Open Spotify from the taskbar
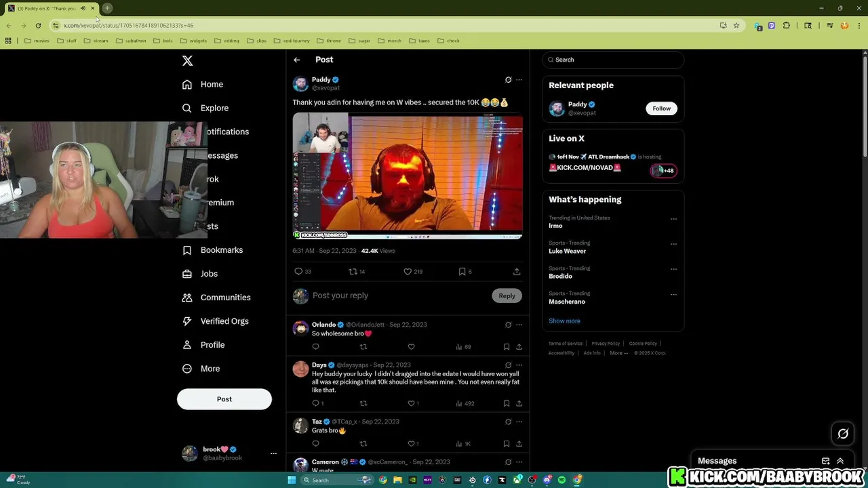 561,480
